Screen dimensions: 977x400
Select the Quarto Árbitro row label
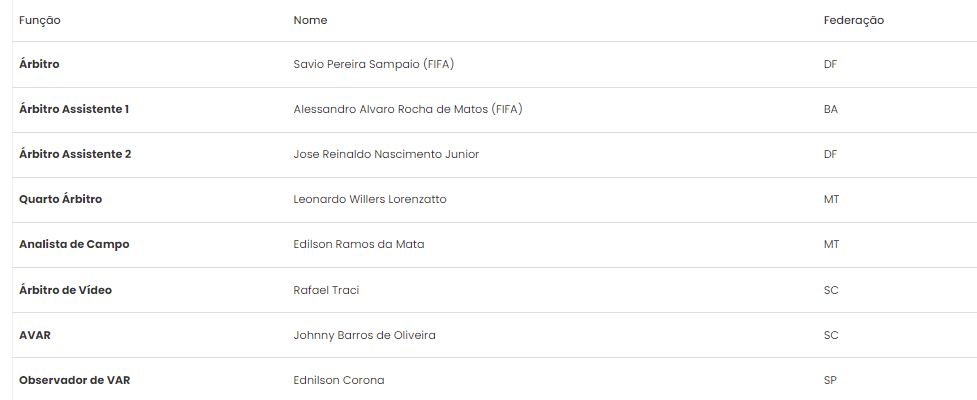click(60, 199)
